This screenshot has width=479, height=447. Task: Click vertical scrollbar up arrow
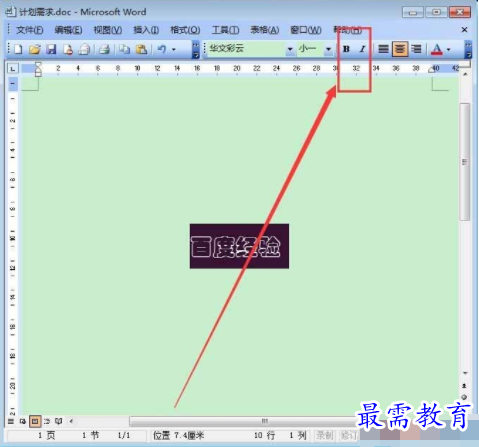[465, 74]
